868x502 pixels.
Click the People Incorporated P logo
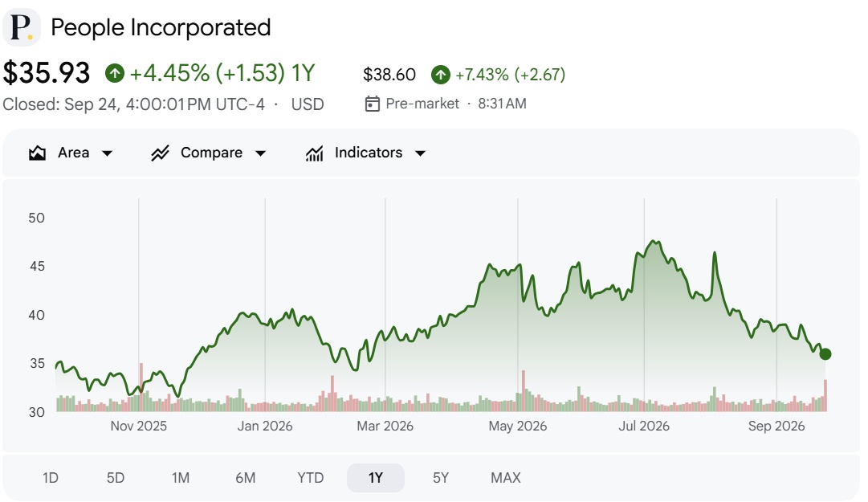click(21, 27)
